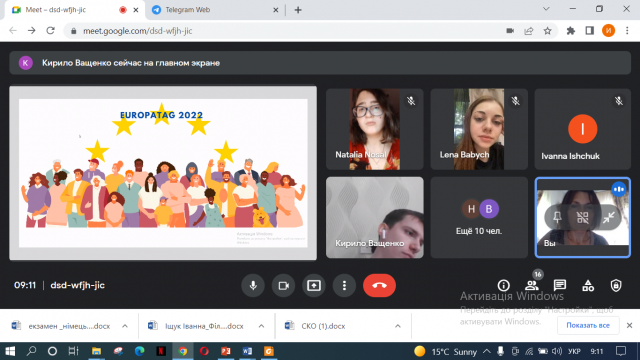Show hidden system tray icons
Image resolution: width=640 pixels, height=360 pixels.
tap(487, 351)
